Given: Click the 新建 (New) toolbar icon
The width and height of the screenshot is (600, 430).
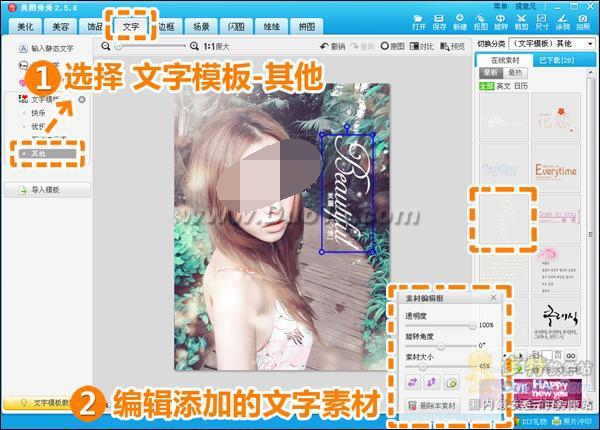Looking at the screenshot, I should click(x=460, y=22).
